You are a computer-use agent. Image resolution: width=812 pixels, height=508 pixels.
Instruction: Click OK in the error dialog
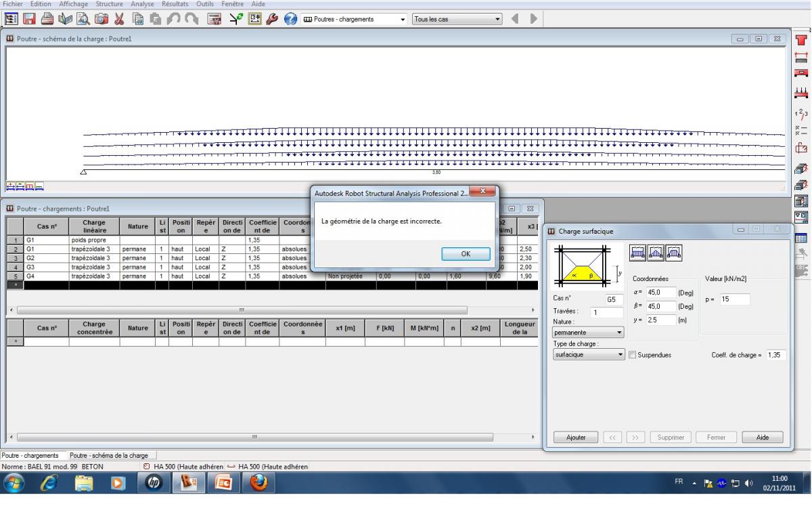coord(466,254)
